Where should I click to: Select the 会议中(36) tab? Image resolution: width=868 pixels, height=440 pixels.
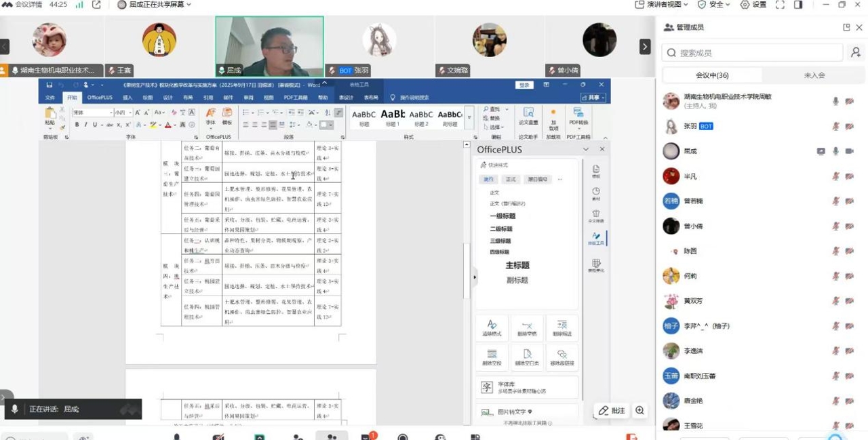tap(712, 75)
